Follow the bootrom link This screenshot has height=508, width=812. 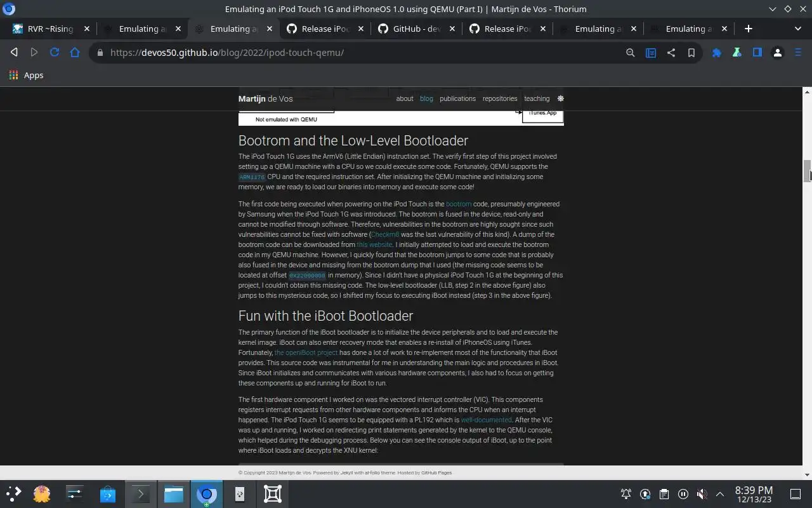click(x=459, y=204)
